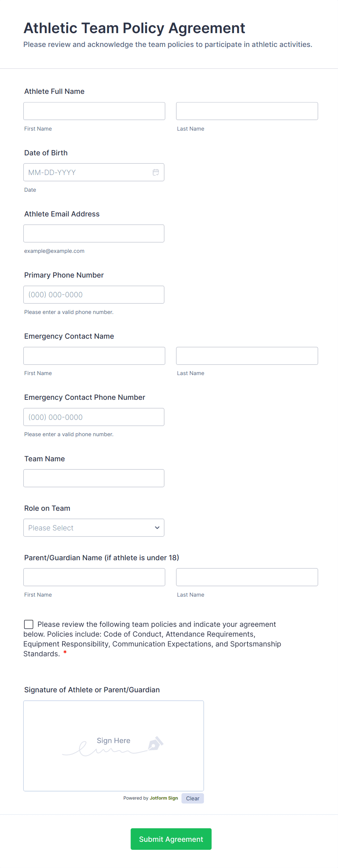Screen dimensions: 338x868
Task: Click the pen icon in signature pad
Action: [155, 744]
